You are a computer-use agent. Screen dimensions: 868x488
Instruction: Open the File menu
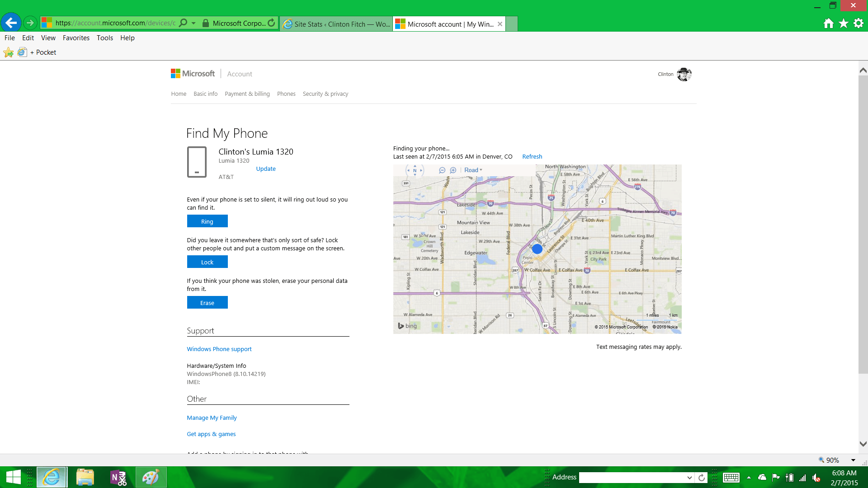[x=9, y=38]
